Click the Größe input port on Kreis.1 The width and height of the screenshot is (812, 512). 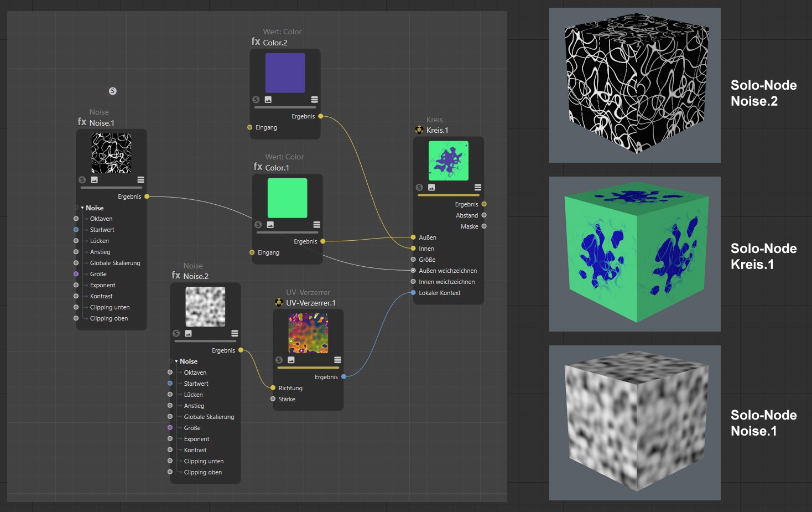click(413, 260)
